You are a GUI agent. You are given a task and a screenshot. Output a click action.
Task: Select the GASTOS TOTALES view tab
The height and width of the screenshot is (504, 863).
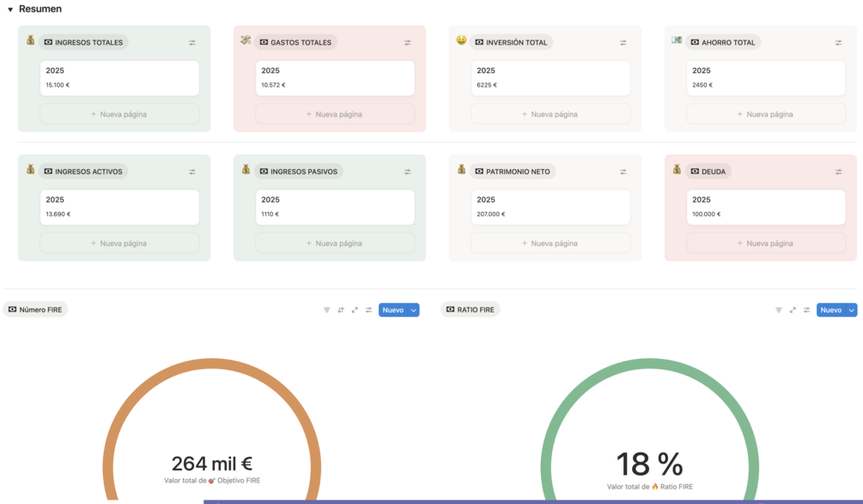tap(295, 42)
